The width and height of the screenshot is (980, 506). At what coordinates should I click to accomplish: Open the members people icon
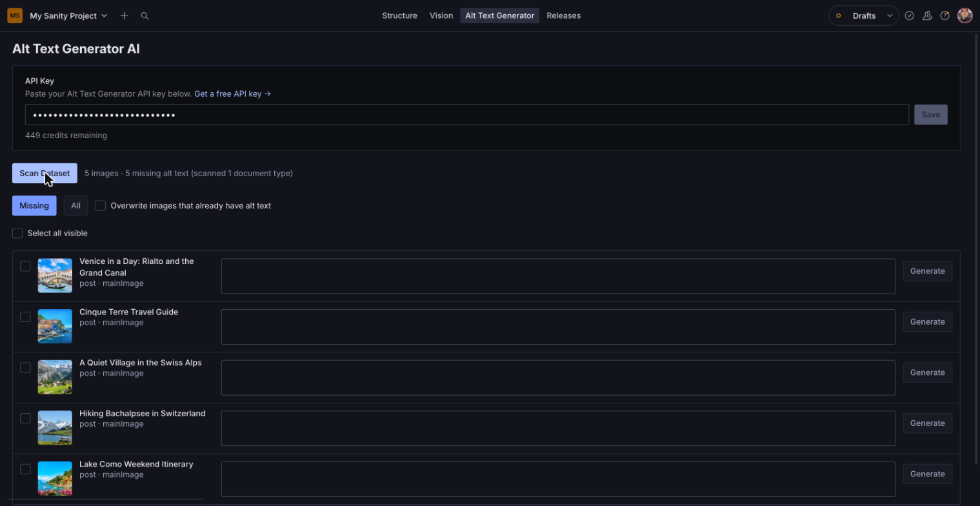(x=927, y=15)
